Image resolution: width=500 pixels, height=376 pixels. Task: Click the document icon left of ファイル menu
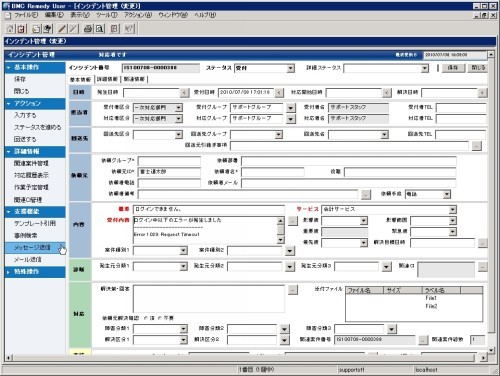[8, 15]
